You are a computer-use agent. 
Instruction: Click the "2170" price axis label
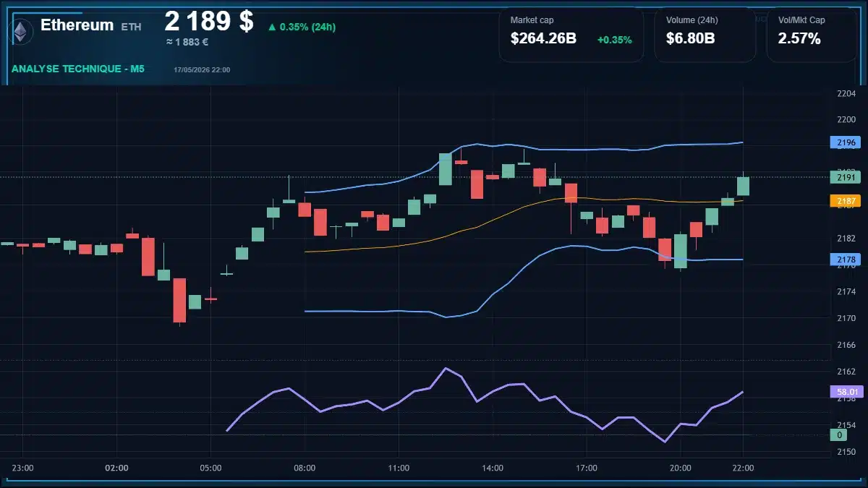tap(846, 318)
